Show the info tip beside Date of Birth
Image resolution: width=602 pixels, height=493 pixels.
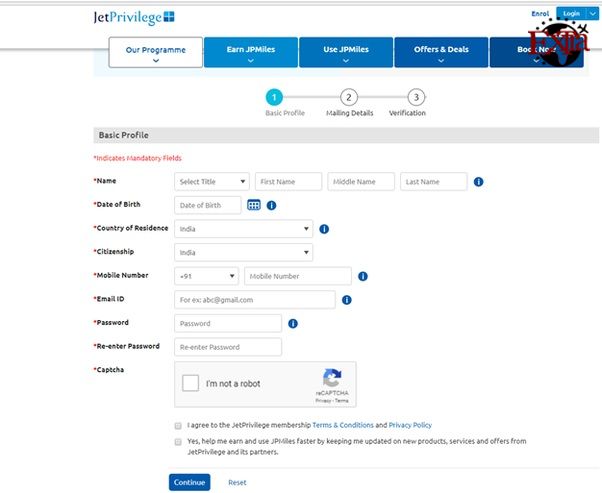[x=271, y=205]
